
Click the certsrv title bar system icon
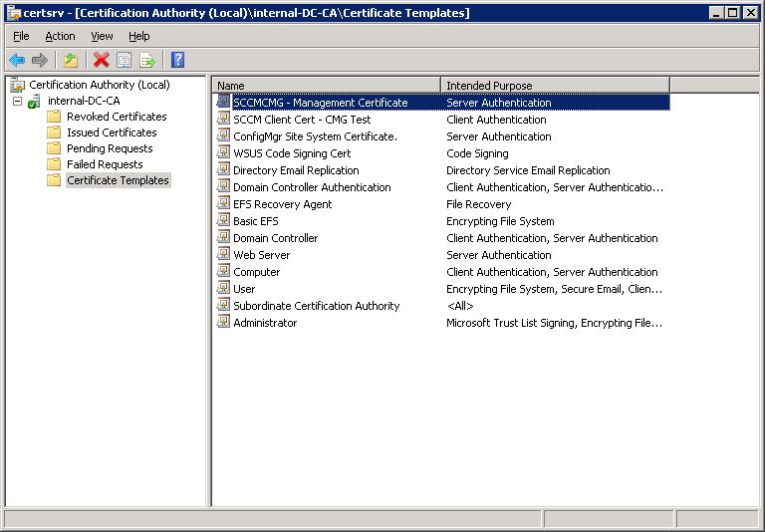coord(14,13)
